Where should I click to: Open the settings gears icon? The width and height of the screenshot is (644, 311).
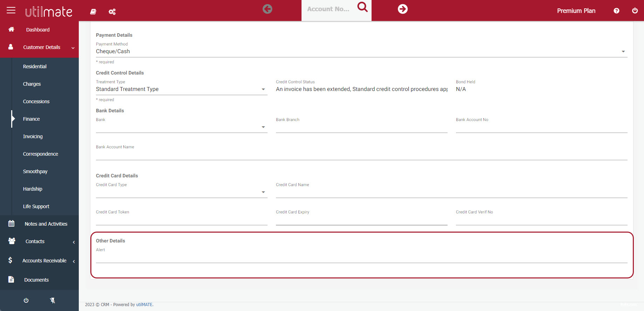tap(112, 12)
